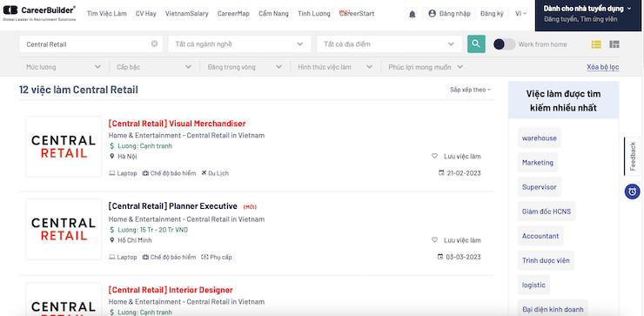
Task: Click the Xóa bộ lọc link
Action: (603, 67)
